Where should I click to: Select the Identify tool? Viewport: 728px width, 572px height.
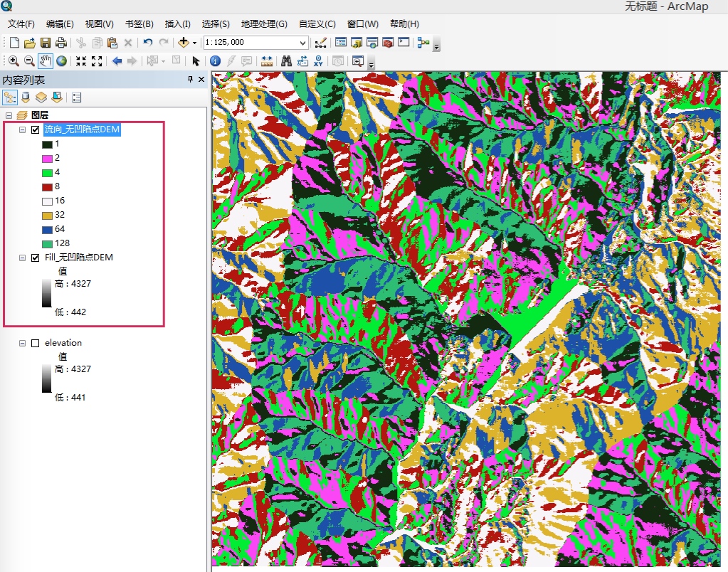215,61
